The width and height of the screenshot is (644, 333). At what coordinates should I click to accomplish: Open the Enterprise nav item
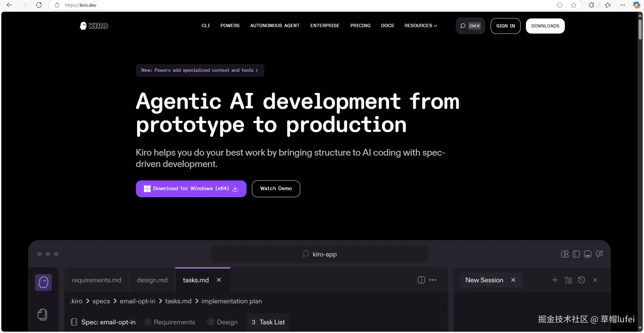(325, 26)
